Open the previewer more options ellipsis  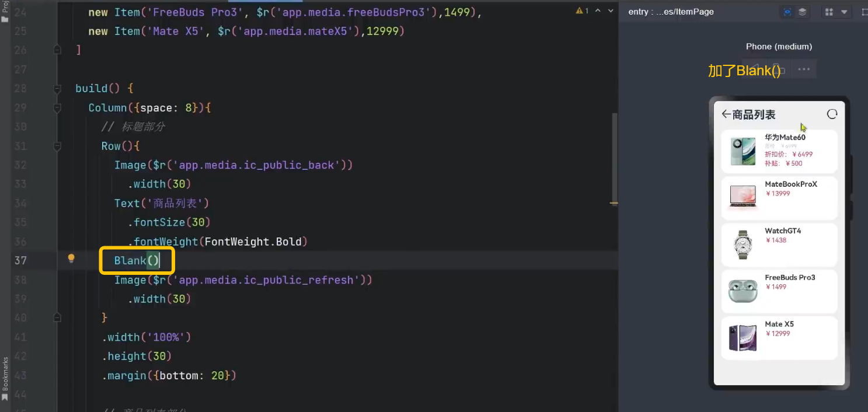[804, 69]
